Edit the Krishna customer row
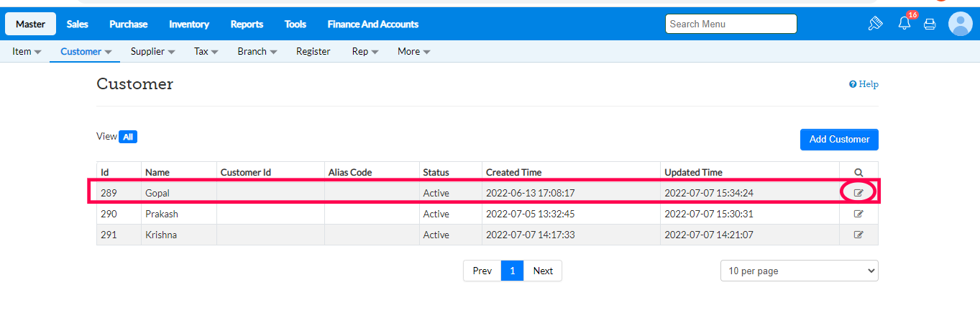 click(858, 235)
